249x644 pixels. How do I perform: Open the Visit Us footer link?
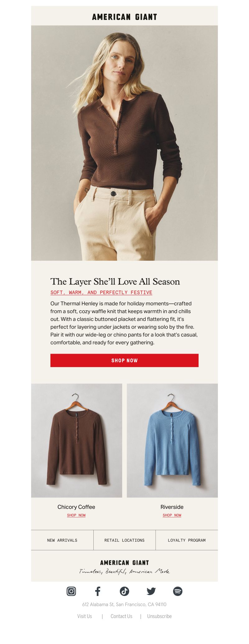point(85,616)
